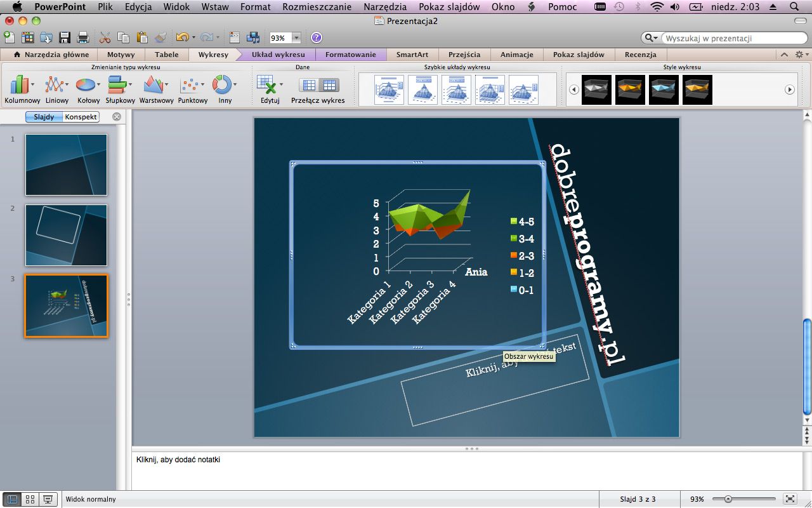This screenshot has height=508, width=812.
Task: Expand the Edytuj data dropdown arrow
Action: tap(281, 85)
